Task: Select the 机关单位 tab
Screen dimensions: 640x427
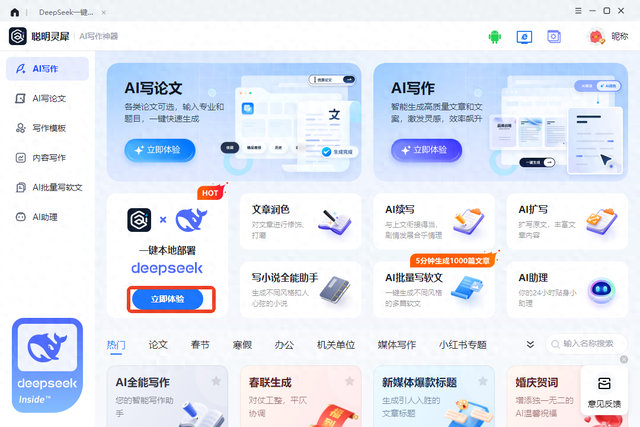Action: point(336,345)
